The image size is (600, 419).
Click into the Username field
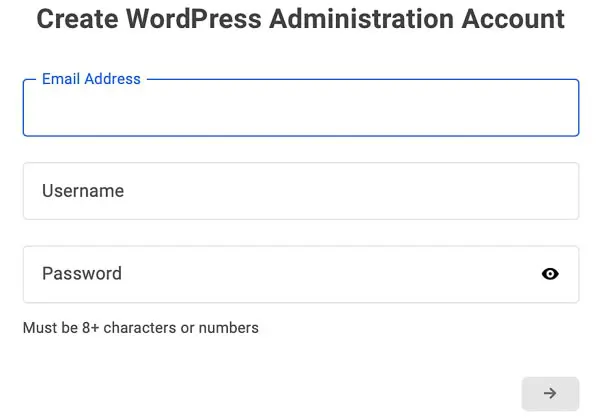[300, 191]
